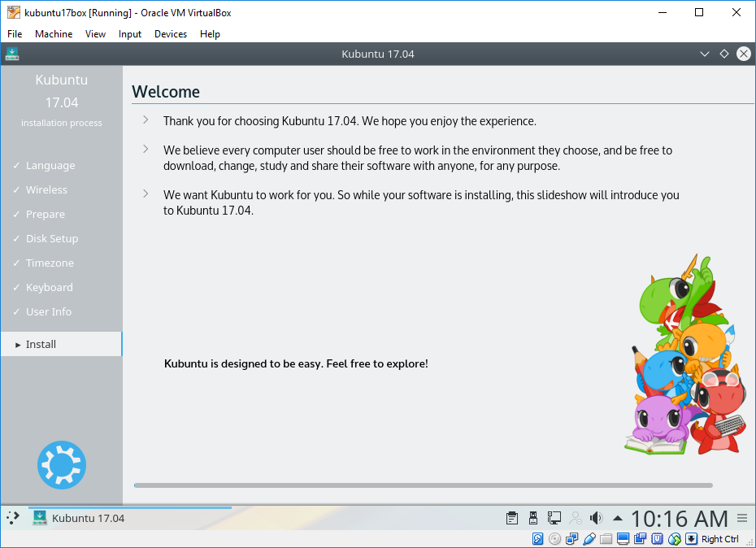
Task: Open the Machine menu
Action: coord(54,34)
